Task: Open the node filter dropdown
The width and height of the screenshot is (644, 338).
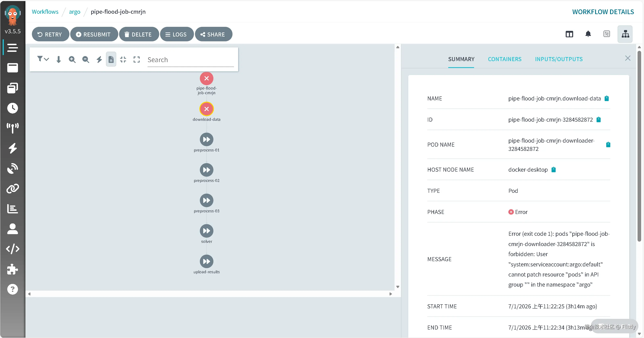Action: 43,59
